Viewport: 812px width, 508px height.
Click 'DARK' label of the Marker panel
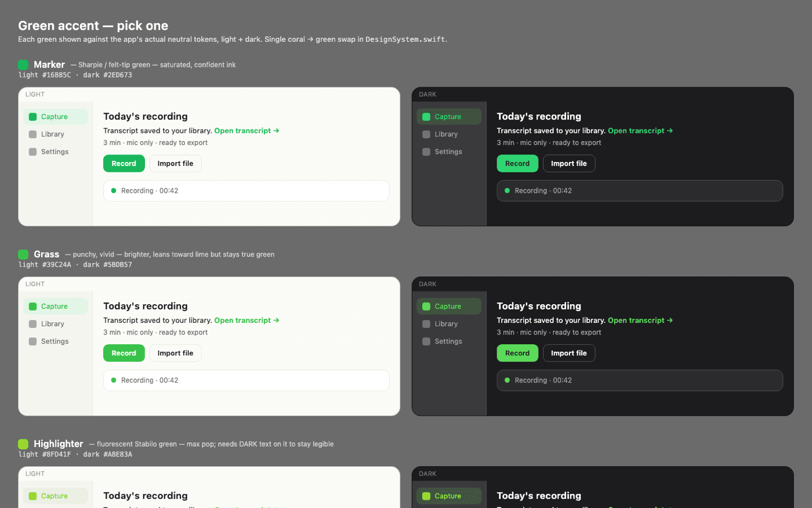coord(427,95)
